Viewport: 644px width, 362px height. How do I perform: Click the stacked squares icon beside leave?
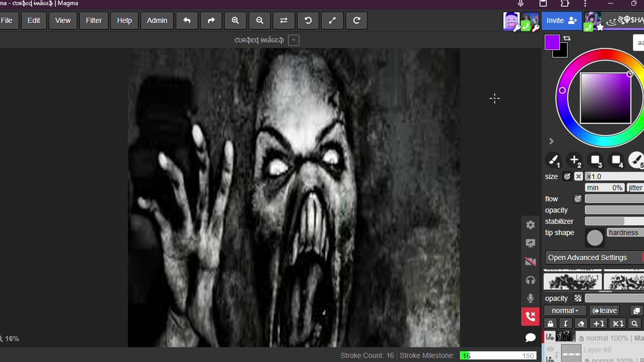point(636,311)
